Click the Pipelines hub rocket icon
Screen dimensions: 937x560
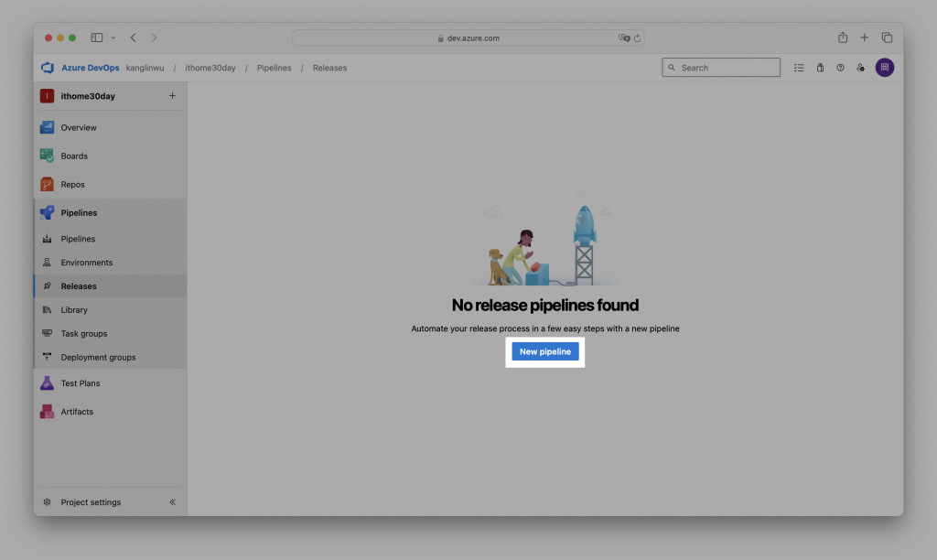click(48, 213)
